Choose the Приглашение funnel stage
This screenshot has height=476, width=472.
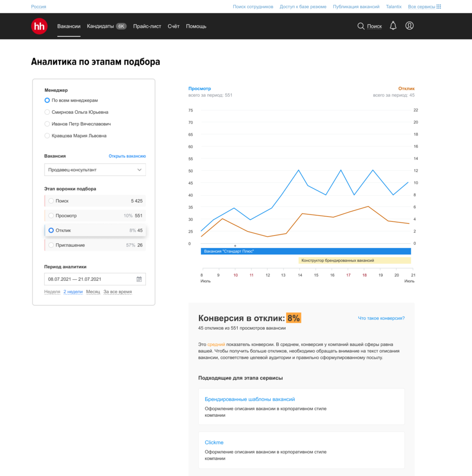(x=51, y=245)
